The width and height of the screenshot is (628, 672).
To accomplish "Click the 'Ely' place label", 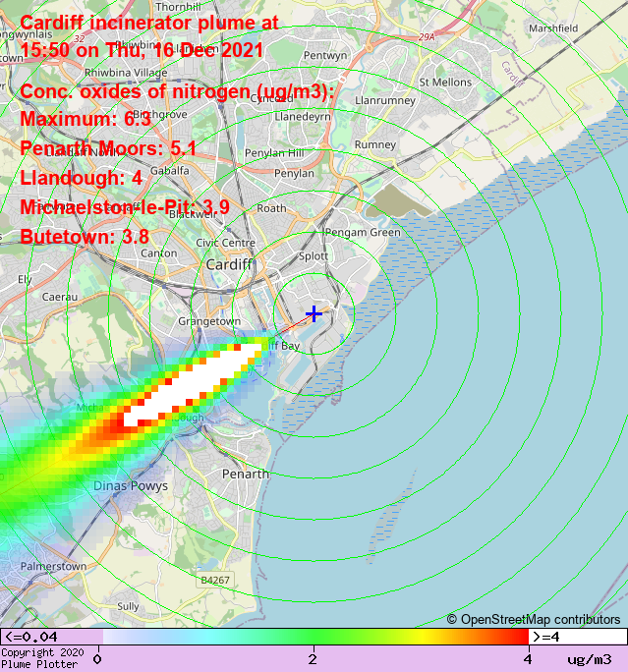I will click(25, 280).
